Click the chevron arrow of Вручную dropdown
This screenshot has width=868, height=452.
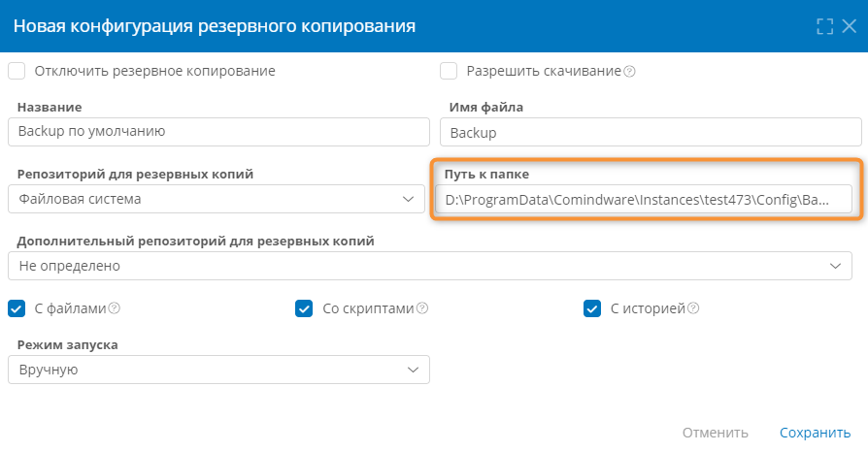pos(413,370)
